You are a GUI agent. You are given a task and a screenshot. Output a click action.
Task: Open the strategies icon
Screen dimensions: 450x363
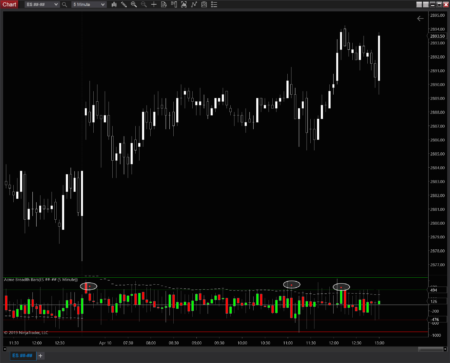pyautogui.click(x=194, y=4)
